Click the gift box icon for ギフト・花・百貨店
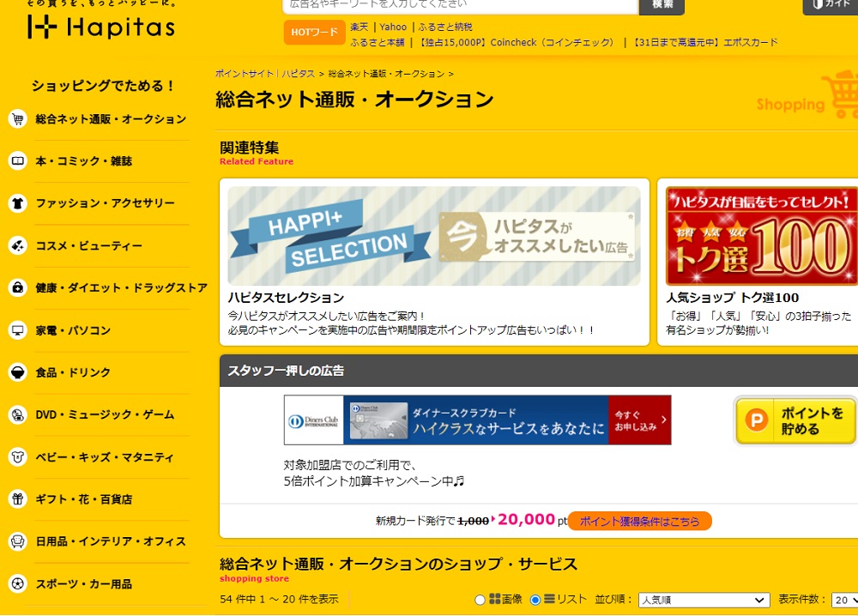Image resolution: width=858 pixels, height=616 pixels. click(x=17, y=499)
